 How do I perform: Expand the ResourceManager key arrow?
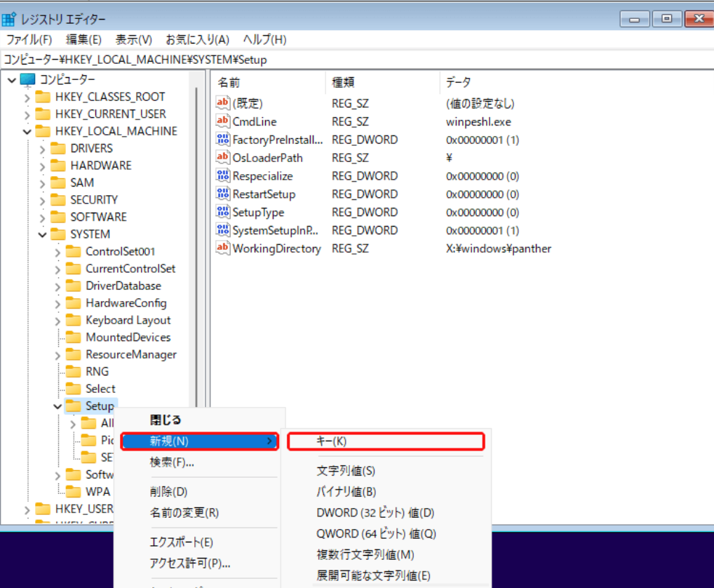[x=58, y=355]
